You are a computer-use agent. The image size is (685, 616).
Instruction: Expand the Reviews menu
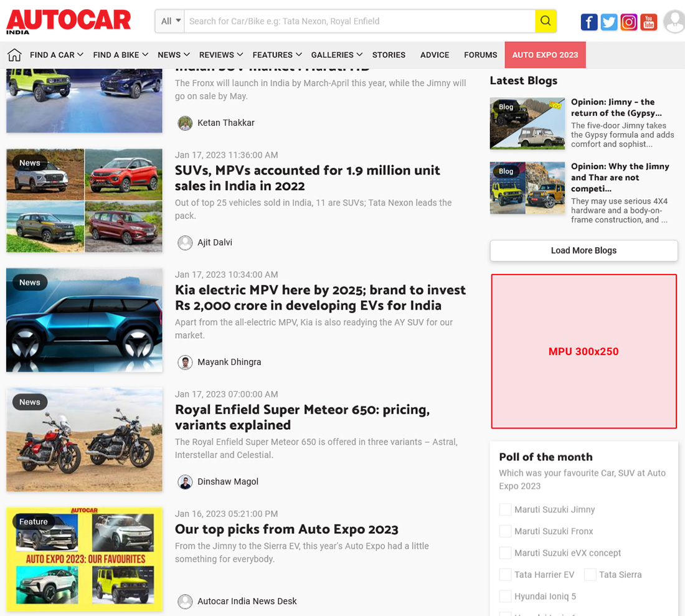coord(220,55)
